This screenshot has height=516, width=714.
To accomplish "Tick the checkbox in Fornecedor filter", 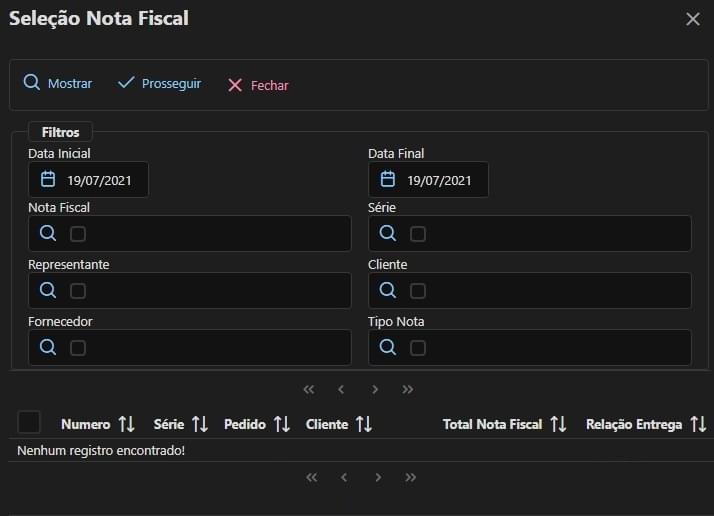I will pyautogui.click(x=78, y=348).
